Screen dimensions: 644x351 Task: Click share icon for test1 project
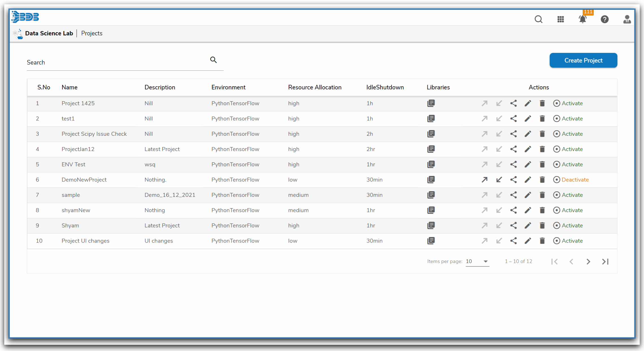point(513,119)
